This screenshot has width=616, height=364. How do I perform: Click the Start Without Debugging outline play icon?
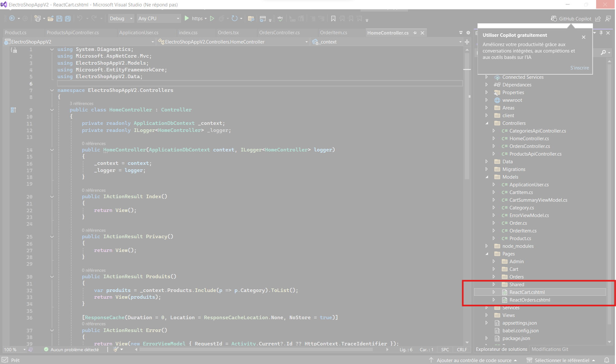212,19
